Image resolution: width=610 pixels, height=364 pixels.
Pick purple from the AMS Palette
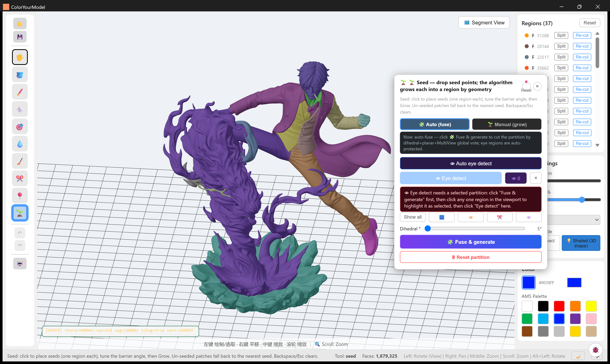click(575, 319)
